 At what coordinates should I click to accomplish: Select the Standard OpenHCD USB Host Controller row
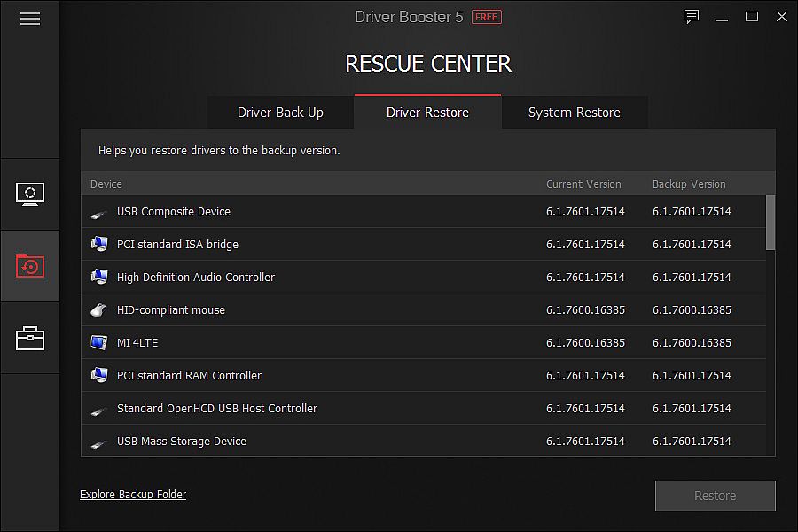[x=424, y=408]
